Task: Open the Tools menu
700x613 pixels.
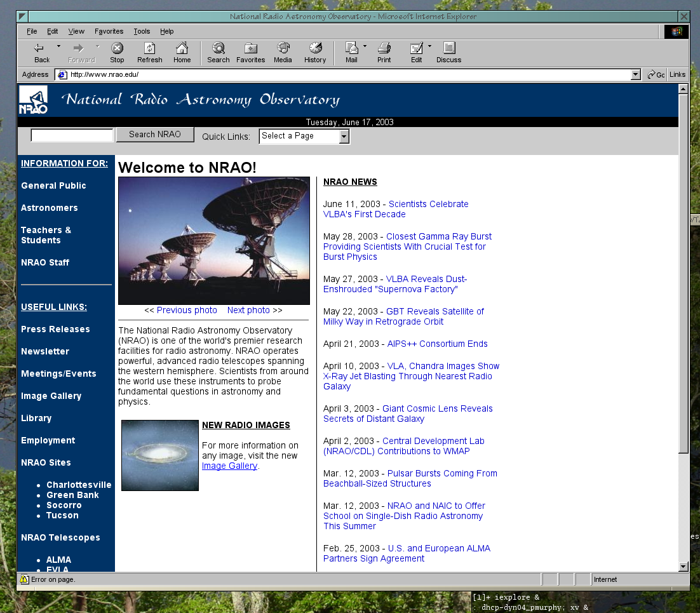Action: click(x=142, y=31)
